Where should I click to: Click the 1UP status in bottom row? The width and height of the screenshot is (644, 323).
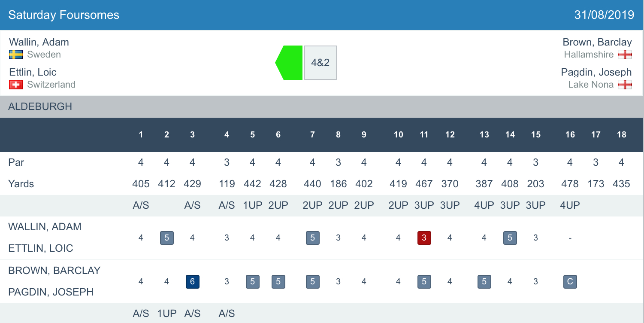(x=166, y=314)
